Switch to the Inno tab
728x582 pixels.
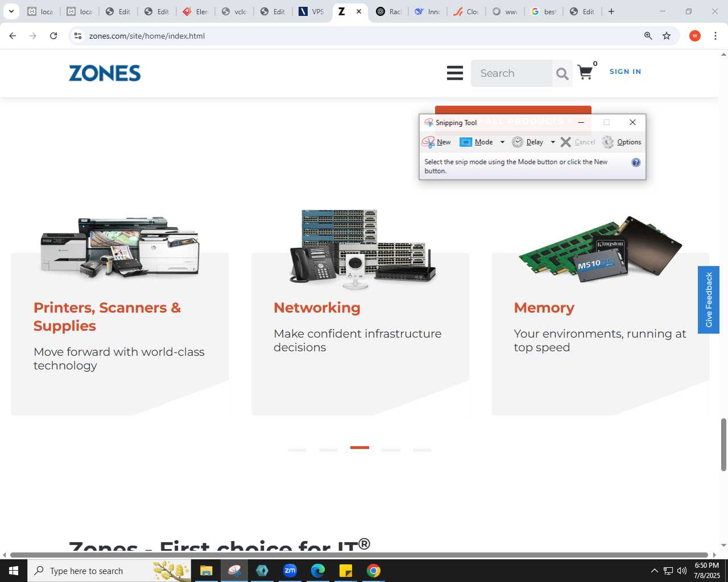(428, 11)
